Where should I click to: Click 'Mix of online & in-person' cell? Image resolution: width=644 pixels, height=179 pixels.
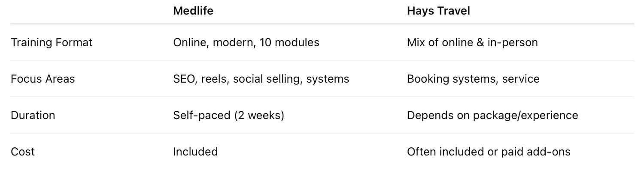472,42
